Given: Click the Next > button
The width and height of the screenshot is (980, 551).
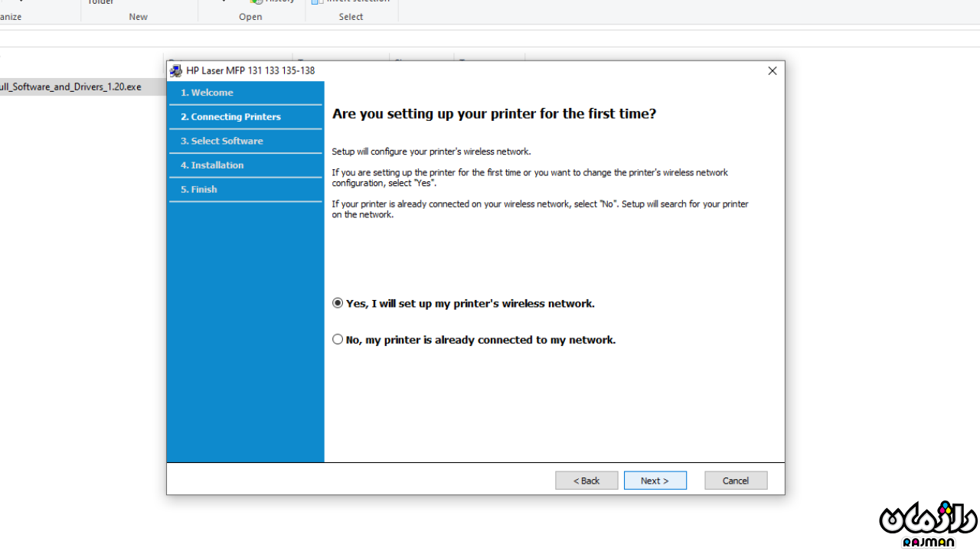Looking at the screenshot, I should [655, 481].
